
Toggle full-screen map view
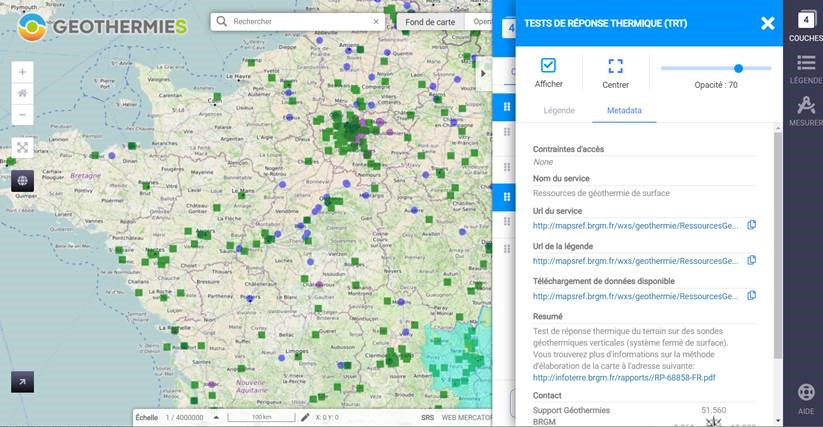click(x=22, y=147)
